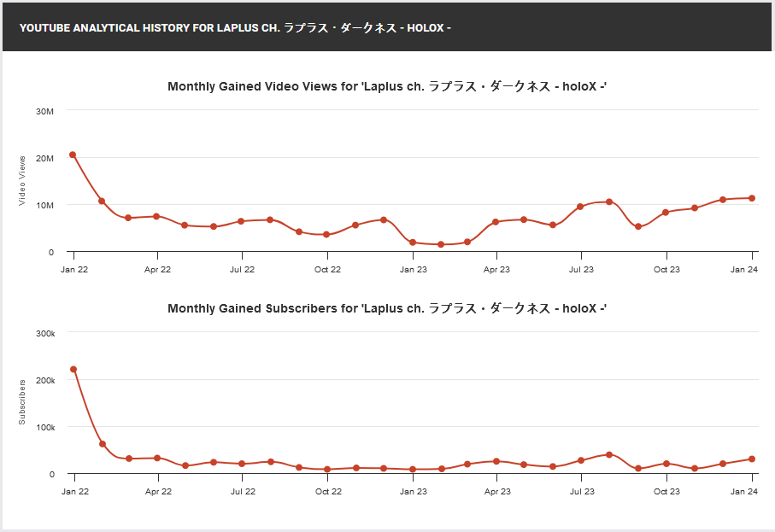Click Jan 22 label under Video Views chart

pos(74,270)
